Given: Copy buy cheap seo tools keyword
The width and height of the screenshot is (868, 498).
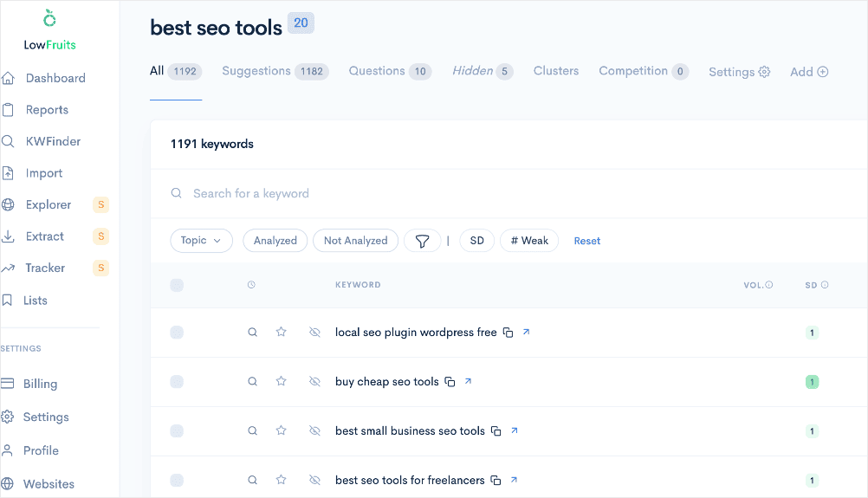Looking at the screenshot, I should (x=450, y=382).
